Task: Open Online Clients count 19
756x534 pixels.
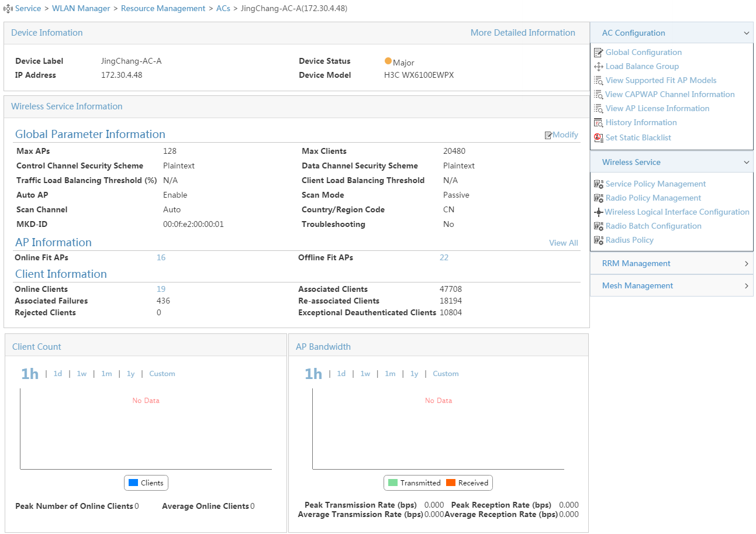Action: [x=161, y=290]
